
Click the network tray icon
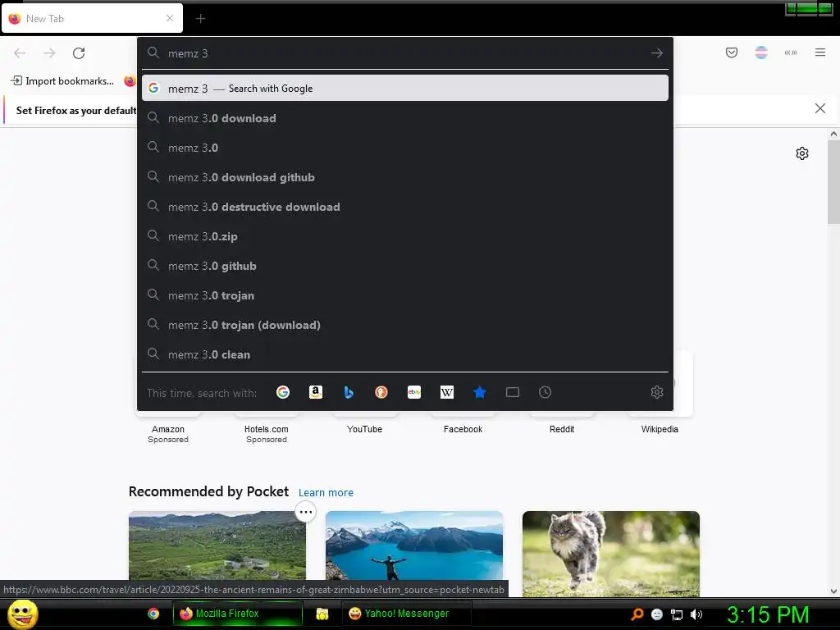pyautogui.click(x=677, y=614)
